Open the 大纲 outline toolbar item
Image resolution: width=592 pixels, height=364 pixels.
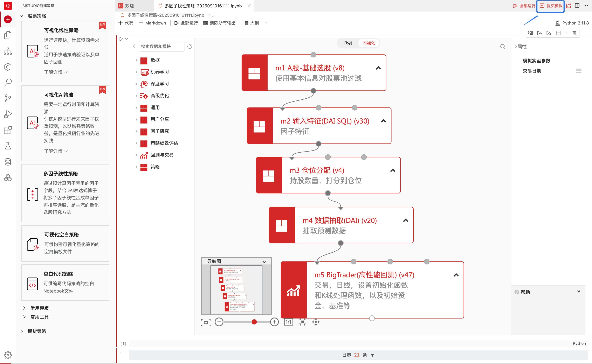pyautogui.click(x=252, y=23)
